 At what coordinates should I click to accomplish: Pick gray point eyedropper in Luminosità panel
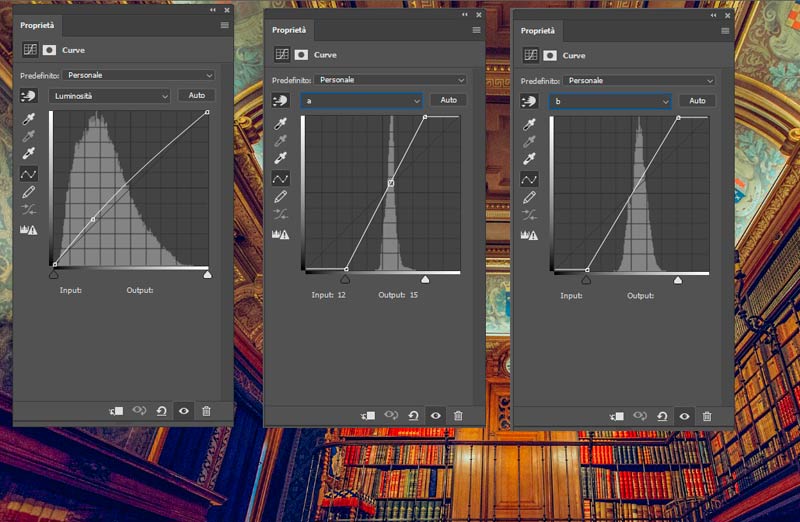[29, 136]
